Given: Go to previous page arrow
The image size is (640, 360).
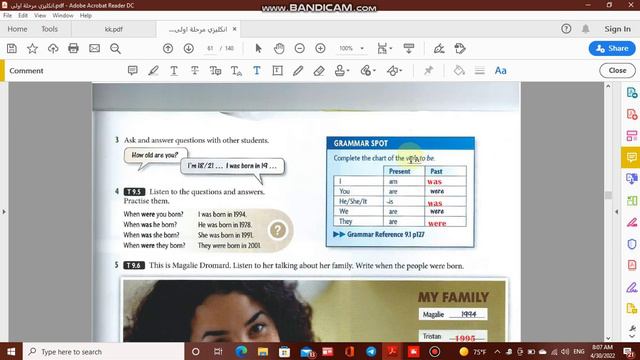Looking at the screenshot, I should click(x=168, y=49).
